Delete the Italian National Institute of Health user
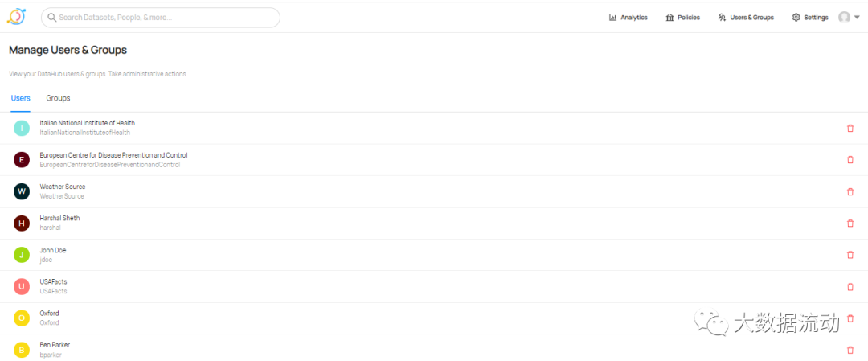868x361 pixels. 850,128
